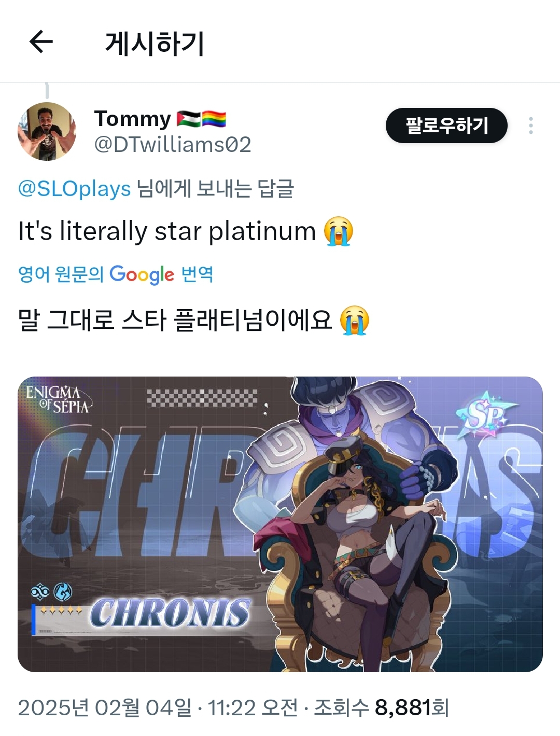Open the @SLOplays mention link
The height and width of the screenshot is (736, 560).
click(x=74, y=188)
